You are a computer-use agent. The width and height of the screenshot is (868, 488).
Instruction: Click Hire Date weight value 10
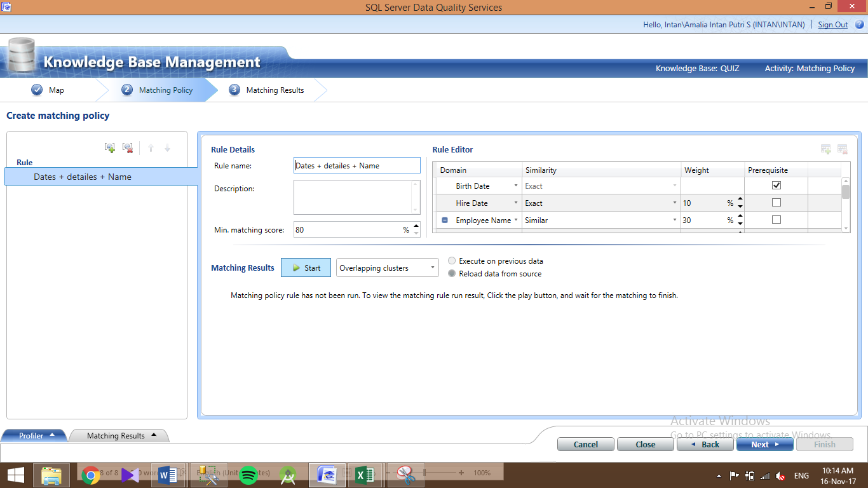point(687,203)
